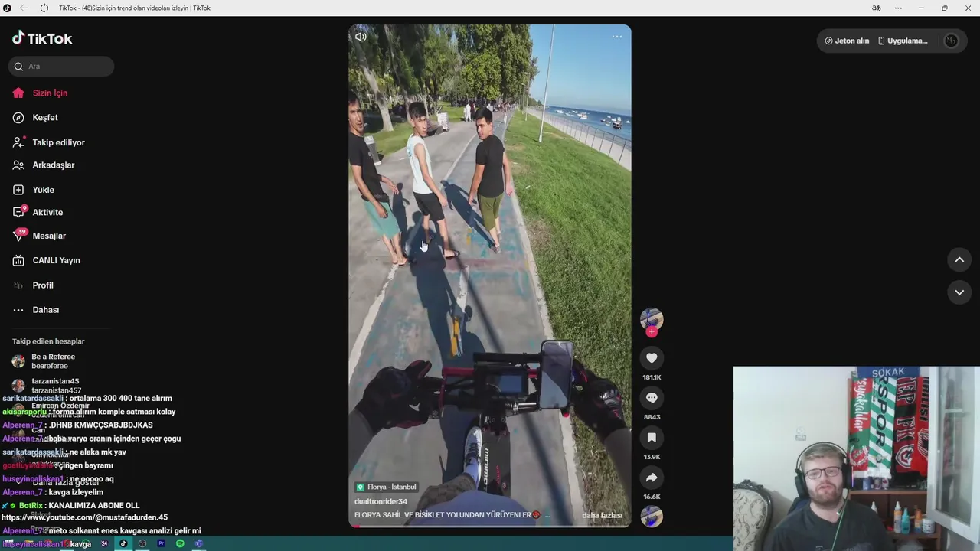This screenshot has height=551, width=980.
Task: Open CANLI Yayın live page
Action: click(56, 260)
